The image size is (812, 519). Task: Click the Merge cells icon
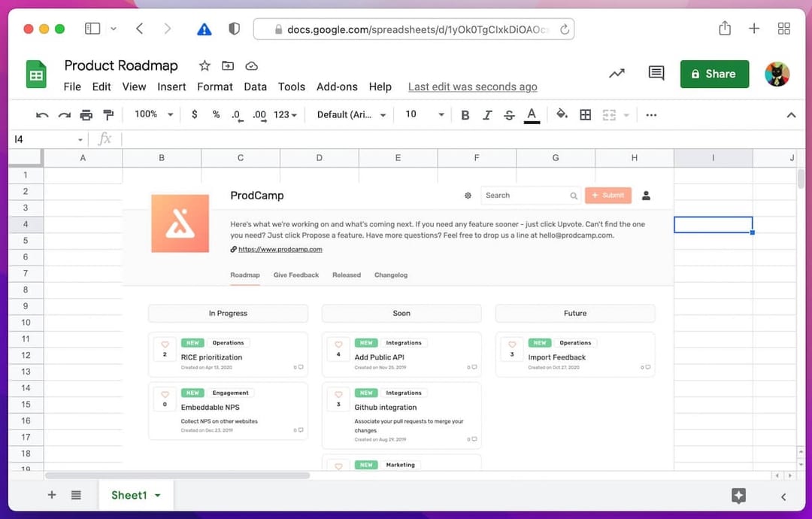(609, 115)
